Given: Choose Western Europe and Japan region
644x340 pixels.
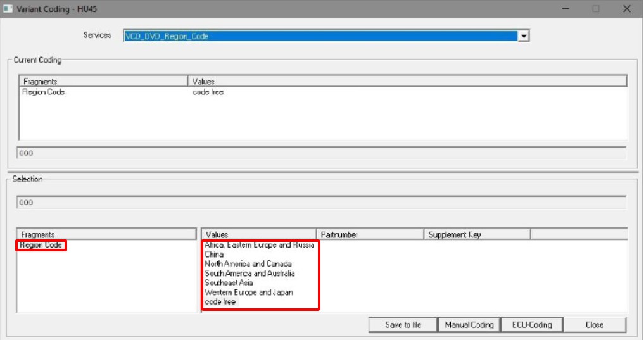Looking at the screenshot, I should click(x=249, y=293).
